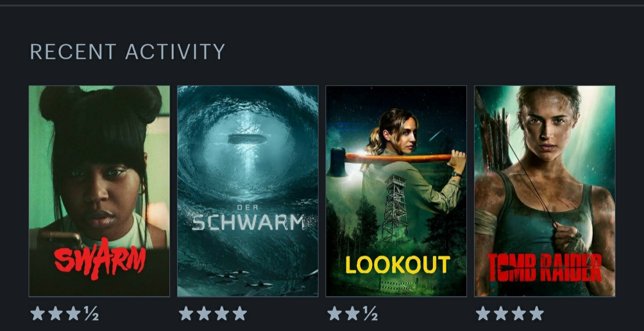
Task: Click the third star under Swarm
Action: pos(73,314)
